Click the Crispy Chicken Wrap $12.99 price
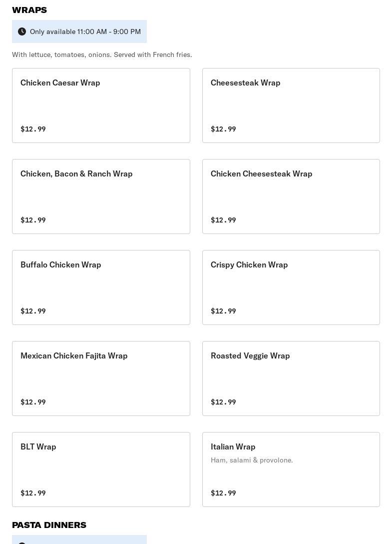This screenshot has height=544, width=392. pos(223,311)
